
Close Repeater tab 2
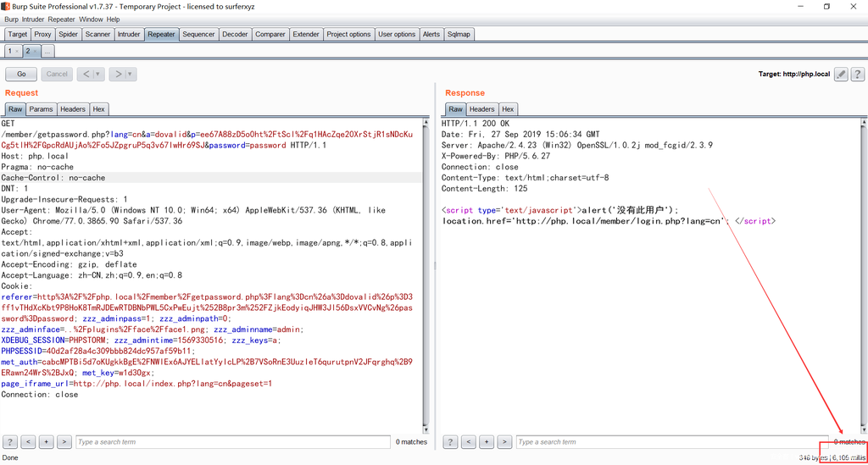(35, 51)
